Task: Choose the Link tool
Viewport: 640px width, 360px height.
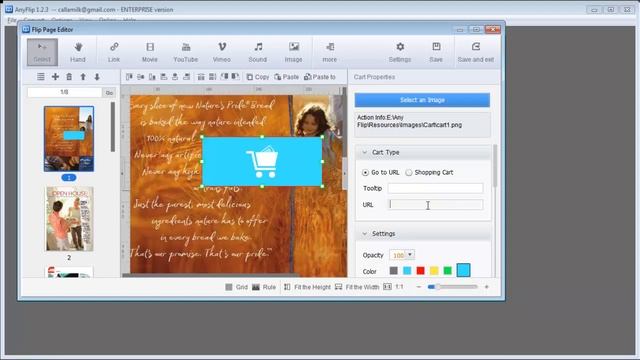Action: tap(114, 52)
